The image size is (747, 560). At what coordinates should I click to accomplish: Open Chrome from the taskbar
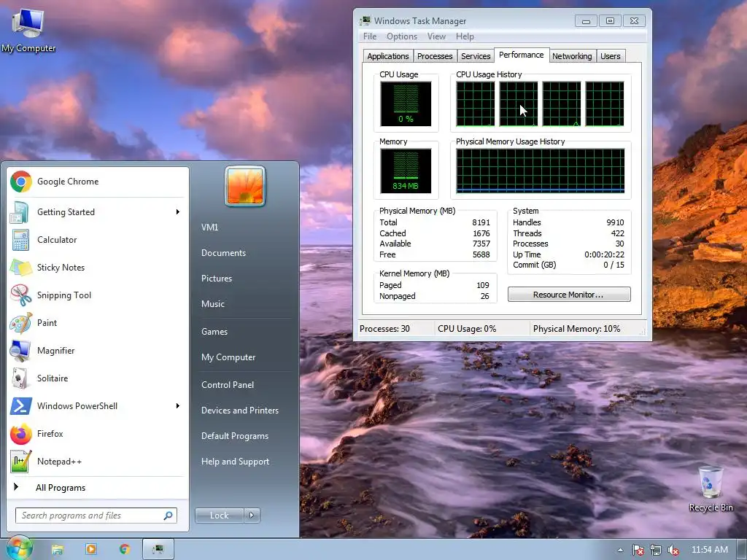125,550
